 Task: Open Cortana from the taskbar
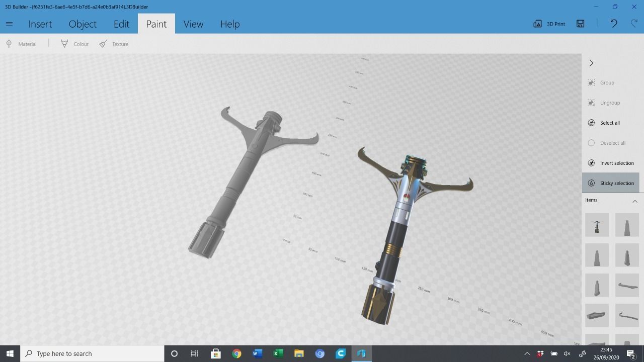(x=174, y=353)
